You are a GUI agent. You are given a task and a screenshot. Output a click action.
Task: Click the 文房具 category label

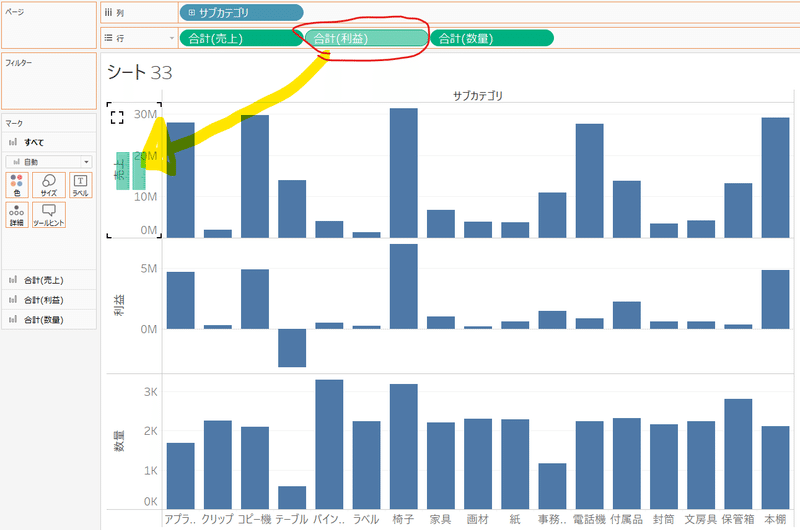701,519
